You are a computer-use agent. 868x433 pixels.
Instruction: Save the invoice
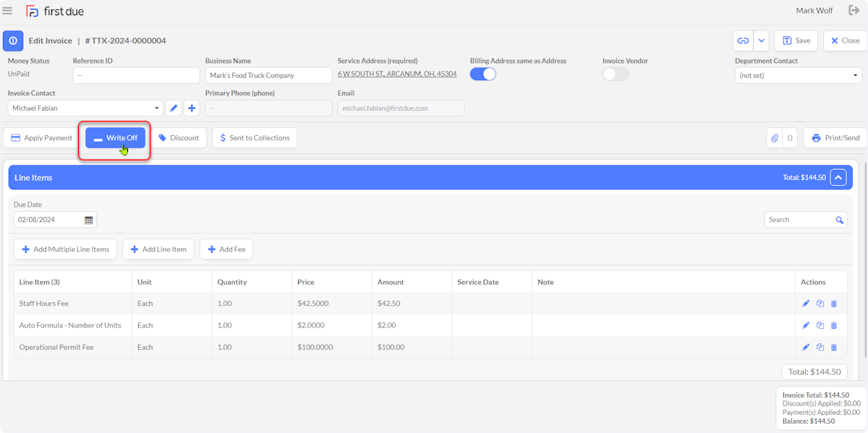[x=796, y=40]
